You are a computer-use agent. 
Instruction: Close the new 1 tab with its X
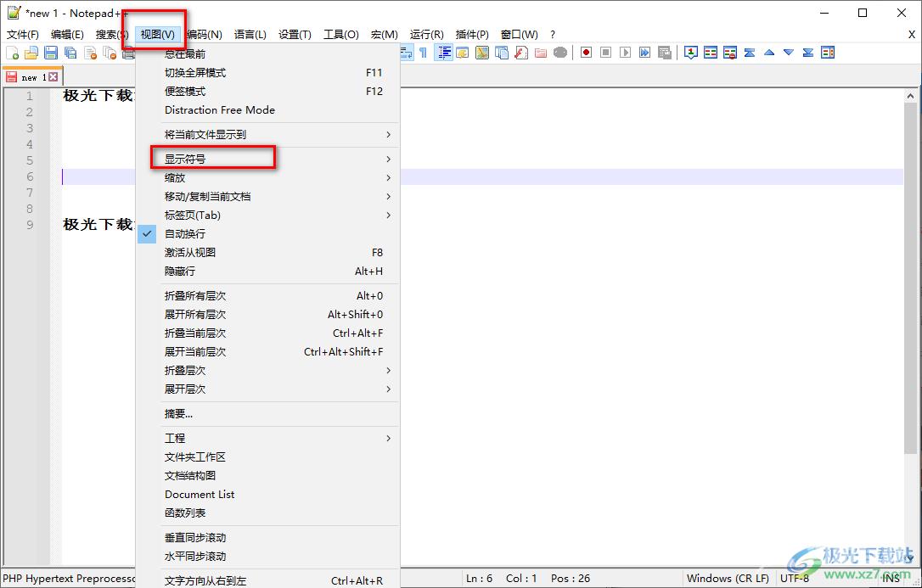click(x=53, y=77)
